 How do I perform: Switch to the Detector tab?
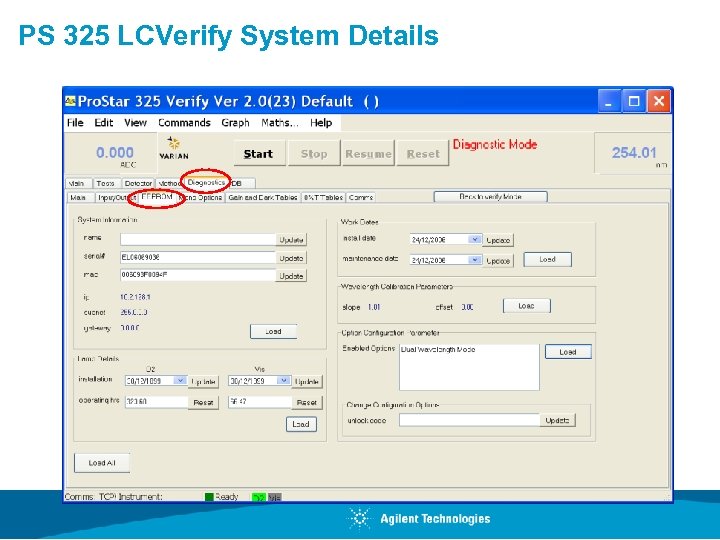point(138,183)
